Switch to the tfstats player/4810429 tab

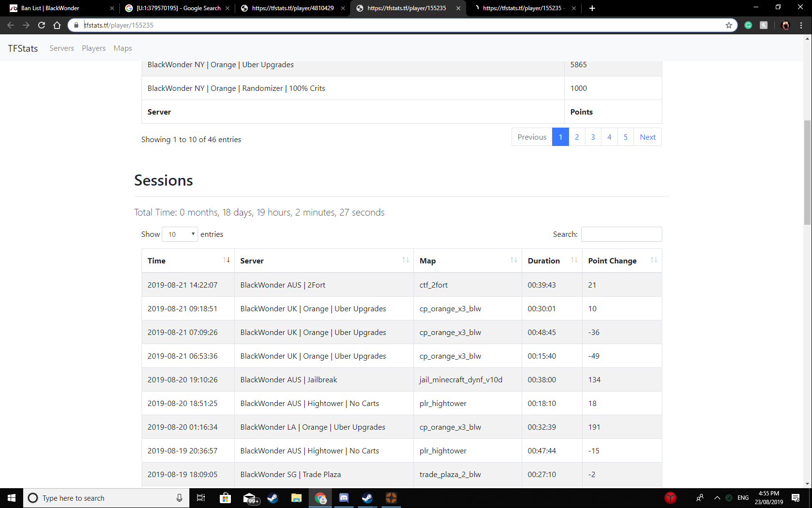(x=293, y=8)
